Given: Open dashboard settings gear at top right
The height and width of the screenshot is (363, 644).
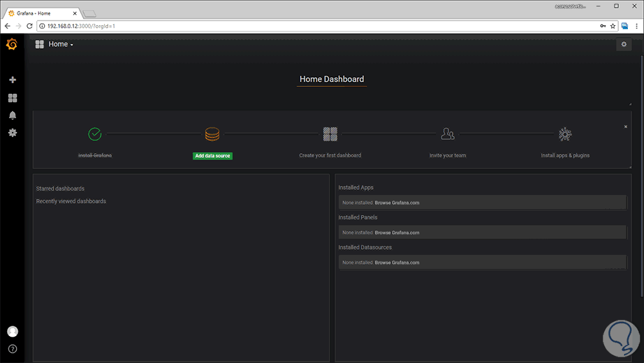Looking at the screenshot, I should 624,44.
